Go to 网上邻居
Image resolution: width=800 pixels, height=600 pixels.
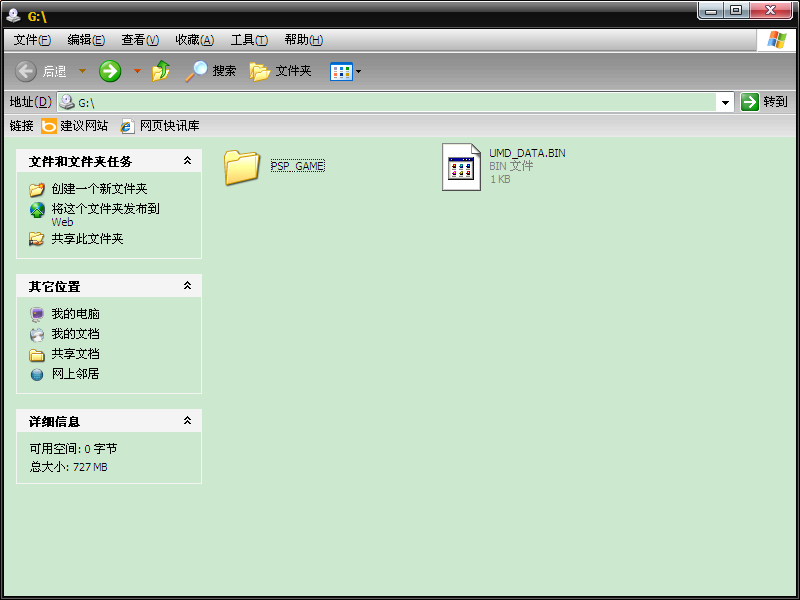tap(76, 373)
